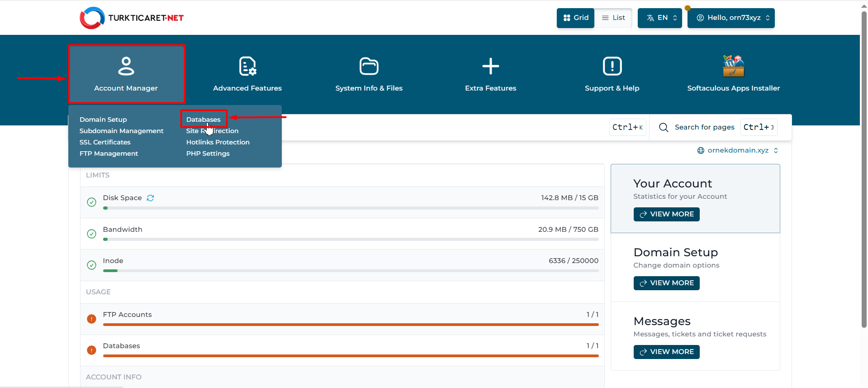Image resolution: width=868 pixels, height=388 pixels.
Task: Switch to Grid view
Action: (x=575, y=18)
